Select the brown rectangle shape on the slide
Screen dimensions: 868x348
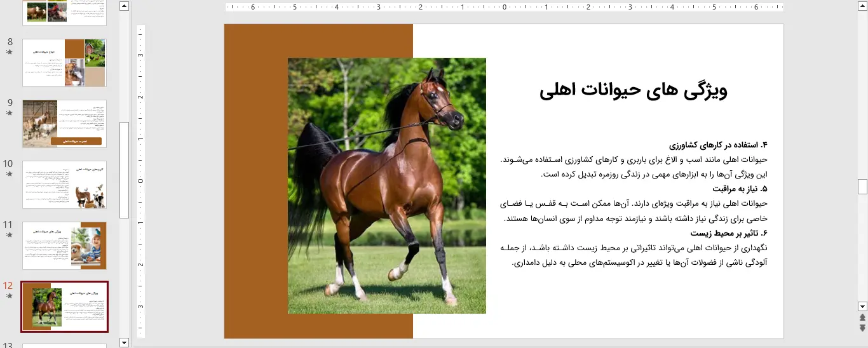pos(255,181)
